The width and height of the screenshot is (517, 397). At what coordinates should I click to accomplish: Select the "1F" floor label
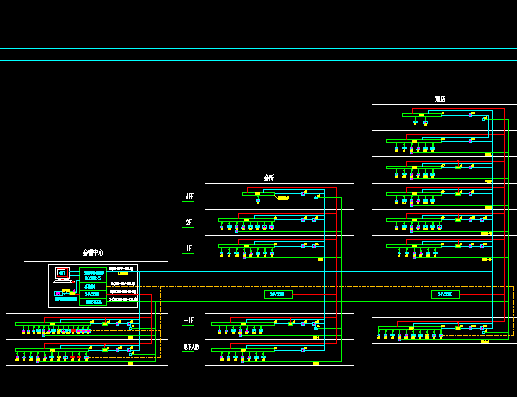pos(189,248)
